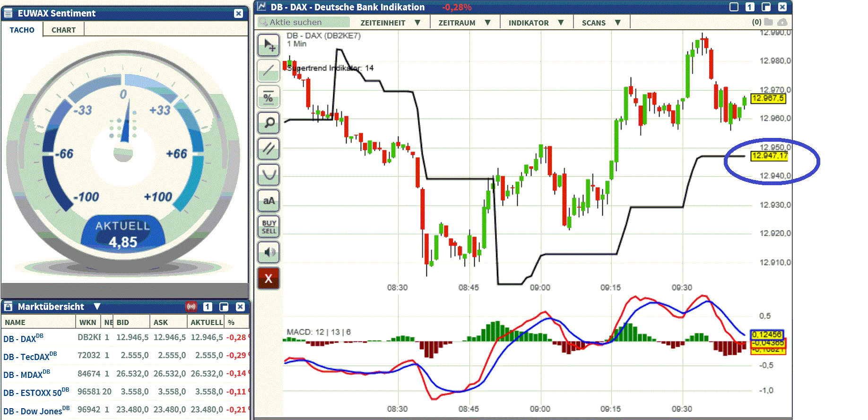
Task: Click the 26.532,0 bid value for MDAX
Action: tap(132, 374)
